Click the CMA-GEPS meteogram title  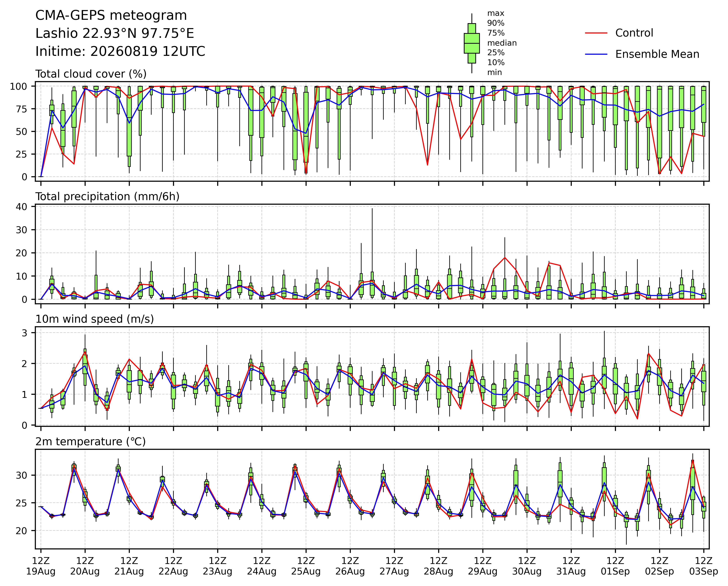tap(111, 15)
